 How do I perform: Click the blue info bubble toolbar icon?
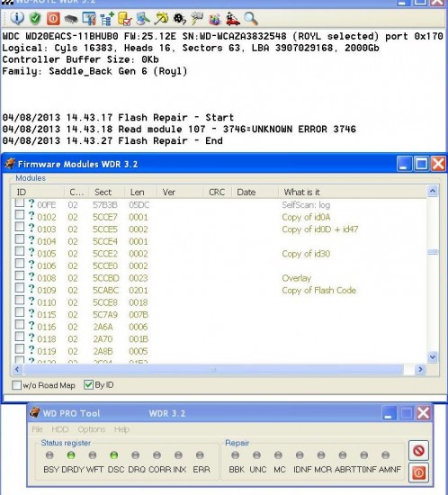tap(17, 19)
